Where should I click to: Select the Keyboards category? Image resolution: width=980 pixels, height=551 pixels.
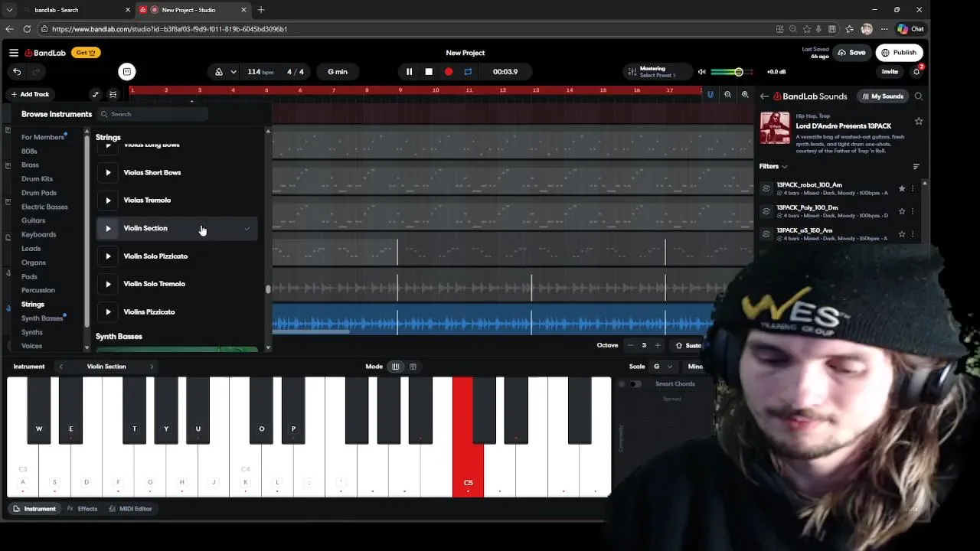(x=38, y=235)
